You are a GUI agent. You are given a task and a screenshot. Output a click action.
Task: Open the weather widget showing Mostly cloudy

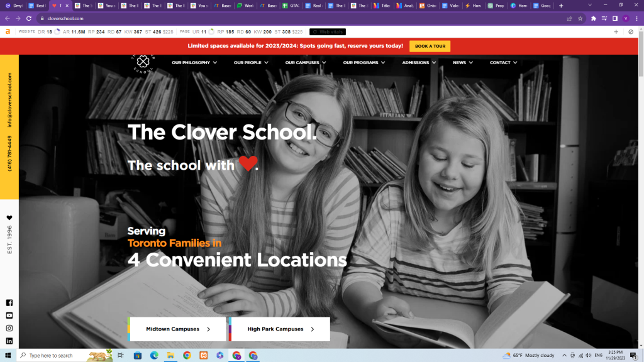coord(528,356)
